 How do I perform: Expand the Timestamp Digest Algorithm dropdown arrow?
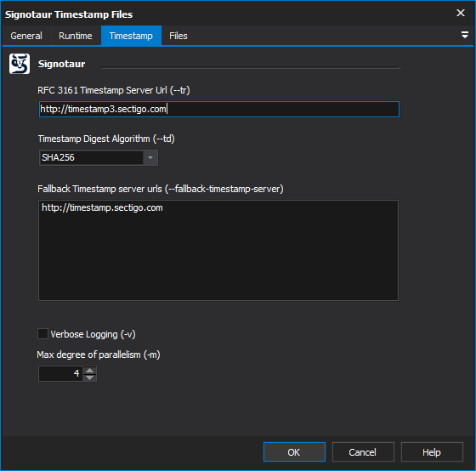pyautogui.click(x=150, y=157)
